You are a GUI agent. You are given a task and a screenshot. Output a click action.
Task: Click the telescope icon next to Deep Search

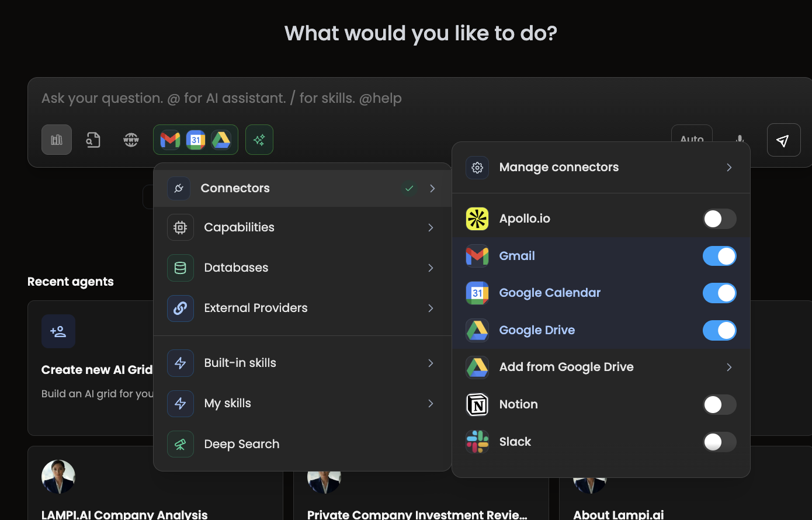tap(181, 444)
